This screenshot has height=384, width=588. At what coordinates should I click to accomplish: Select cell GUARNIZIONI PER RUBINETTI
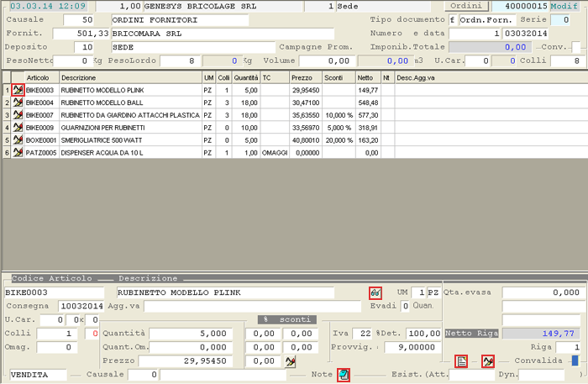[x=130, y=128]
